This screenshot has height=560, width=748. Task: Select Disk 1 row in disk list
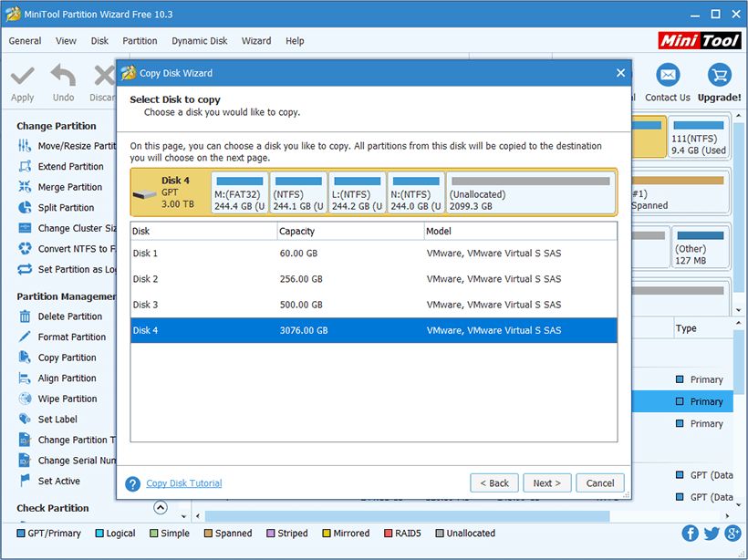pyautogui.click(x=373, y=254)
